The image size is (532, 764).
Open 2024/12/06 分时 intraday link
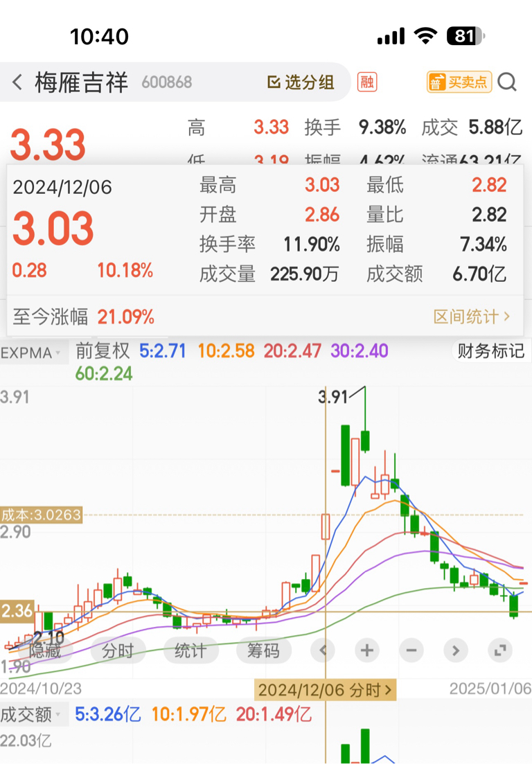325,690
